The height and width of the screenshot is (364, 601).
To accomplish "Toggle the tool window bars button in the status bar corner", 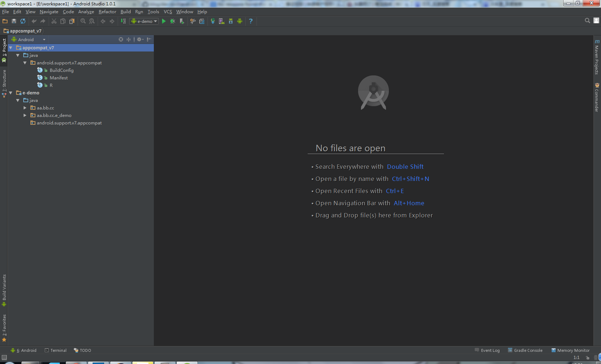I will tap(4, 358).
